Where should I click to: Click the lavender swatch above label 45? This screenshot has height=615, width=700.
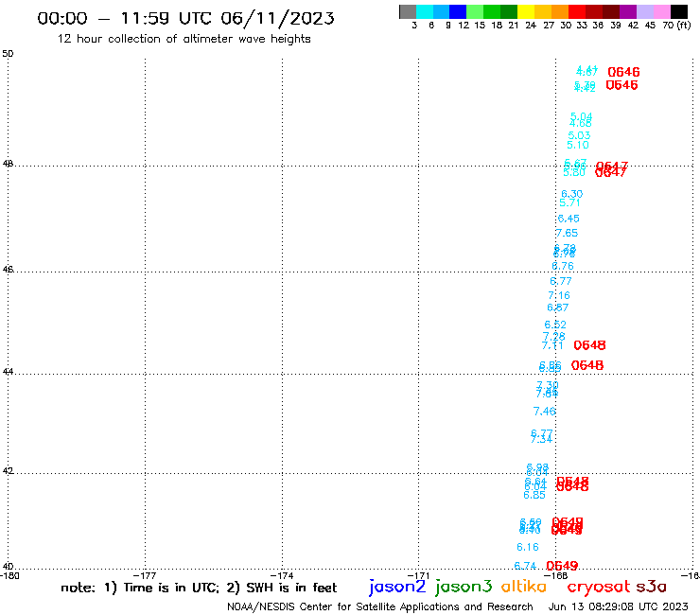644,11
